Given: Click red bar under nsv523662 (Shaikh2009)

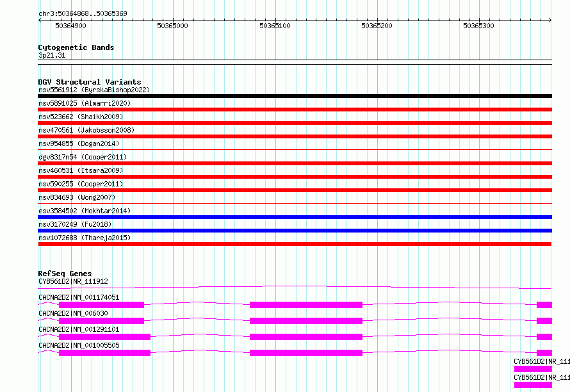Looking at the screenshot, I should pos(295,123).
